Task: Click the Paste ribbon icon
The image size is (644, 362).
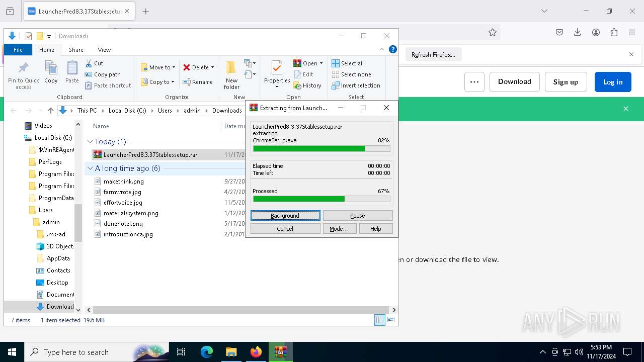Action: coord(72,72)
